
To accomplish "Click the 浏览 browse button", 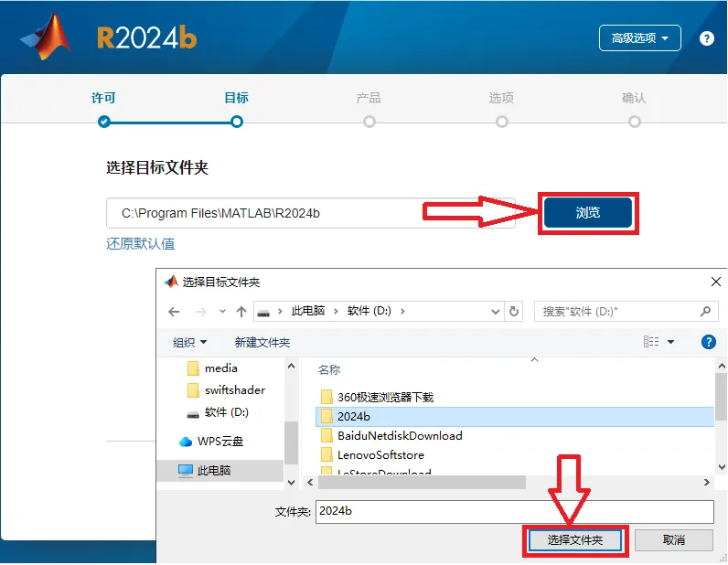I will [x=588, y=213].
